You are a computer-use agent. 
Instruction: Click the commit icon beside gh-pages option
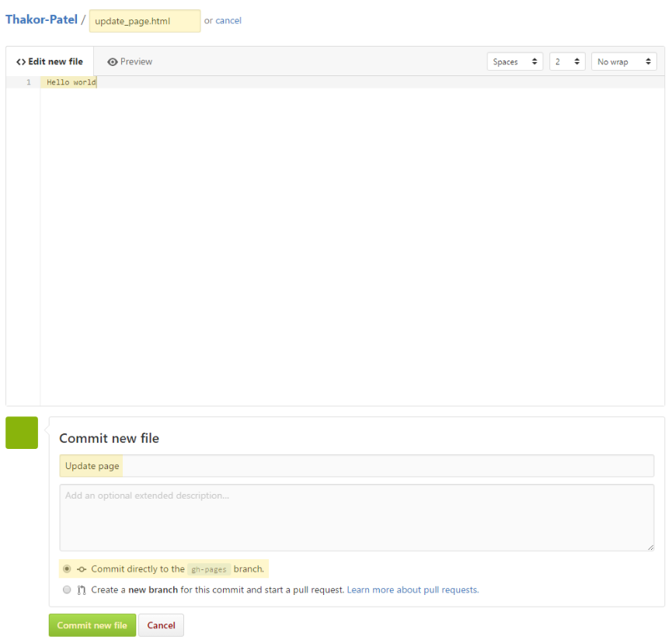(x=82, y=569)
